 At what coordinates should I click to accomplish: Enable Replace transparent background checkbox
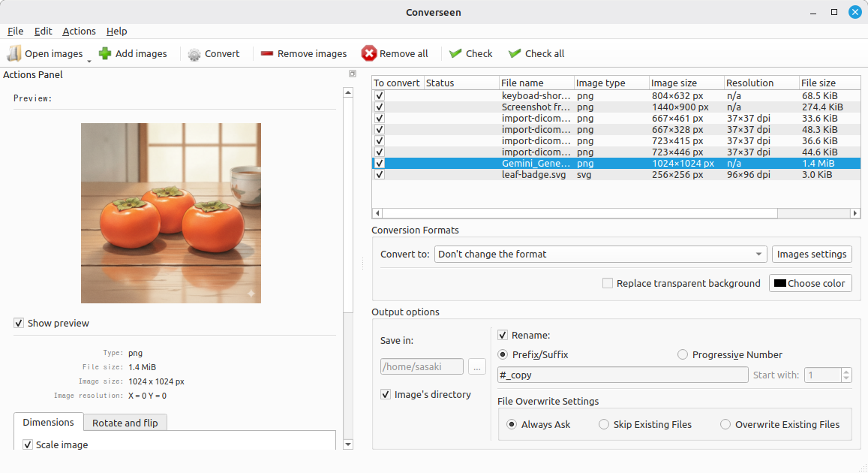click(x=608, y=283)
